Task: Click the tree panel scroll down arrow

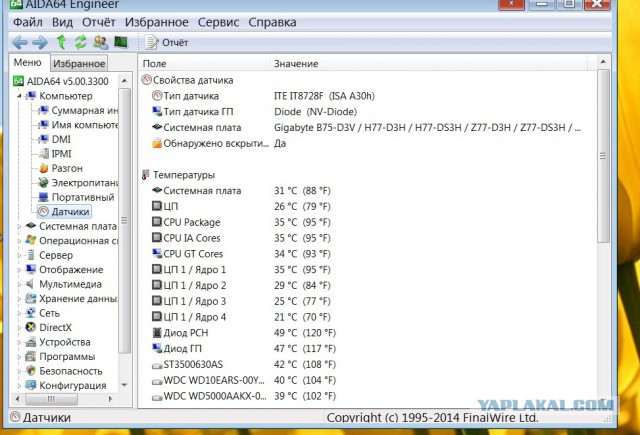Action: click(124, 385)
